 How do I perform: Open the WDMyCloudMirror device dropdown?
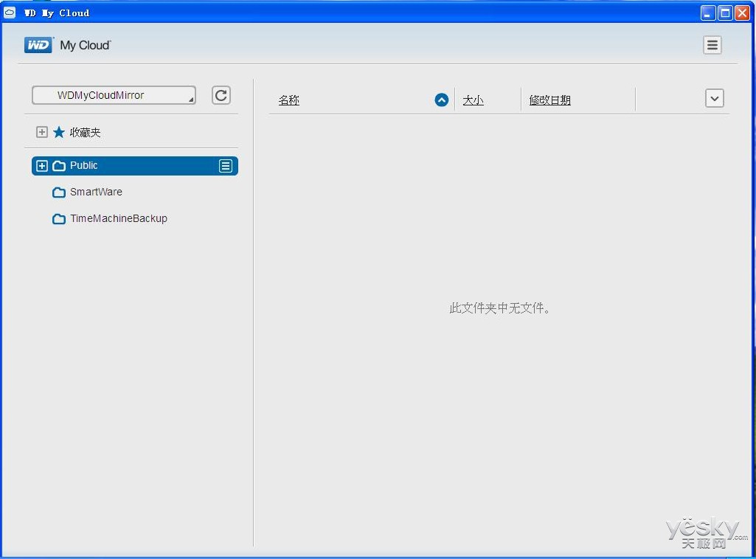(x=114, y=95)
